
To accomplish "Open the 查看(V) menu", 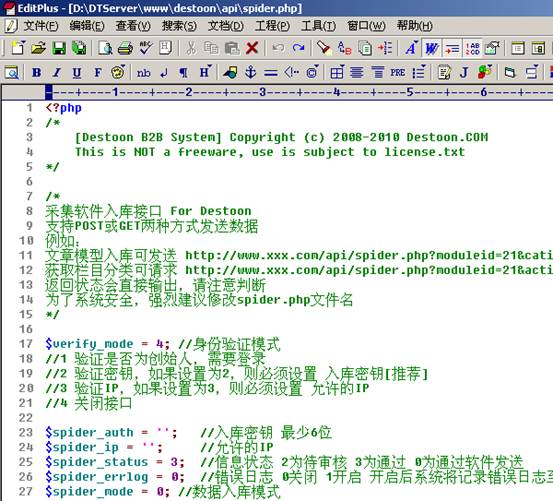I will pyautogui.click(x=133, y=25).
